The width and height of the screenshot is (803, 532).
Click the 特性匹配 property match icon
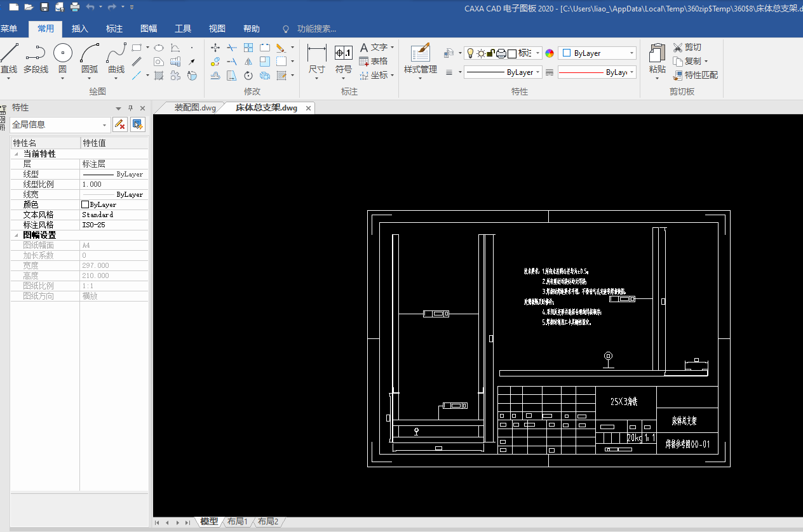tap(678, 75)
